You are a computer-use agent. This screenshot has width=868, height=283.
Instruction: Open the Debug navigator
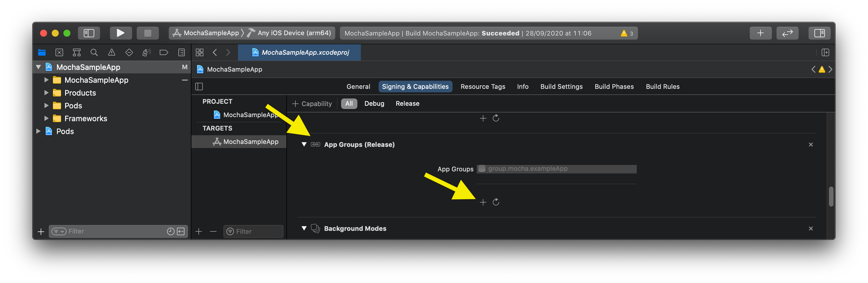click(147, 53)
